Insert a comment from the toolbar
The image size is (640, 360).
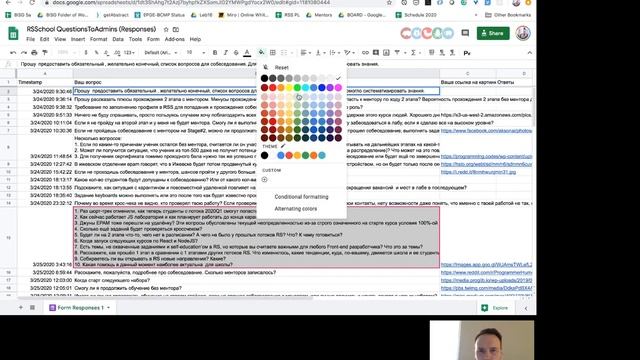(x=376, y=53)
